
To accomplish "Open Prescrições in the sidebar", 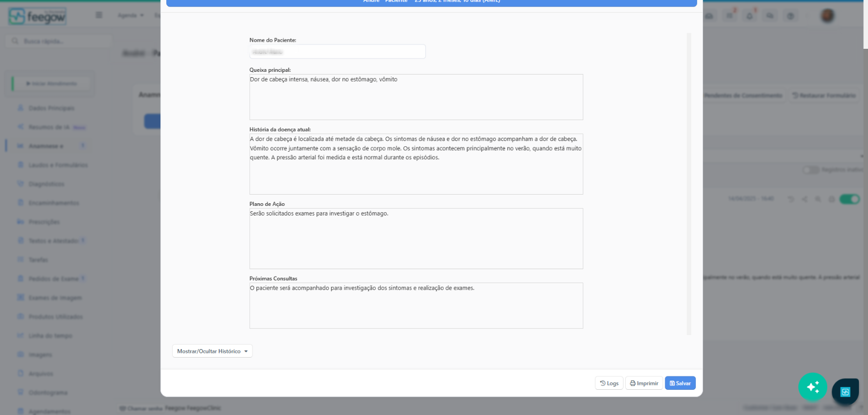I will pos(44,222).
